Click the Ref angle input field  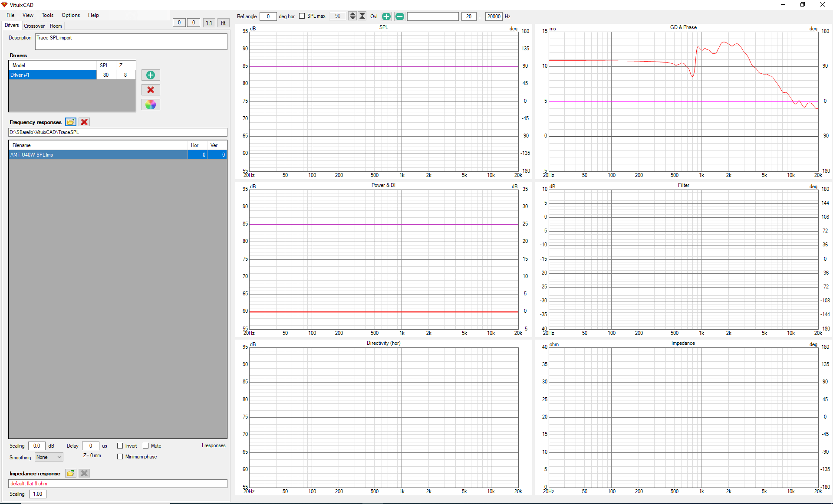click(x=268, y=16)
